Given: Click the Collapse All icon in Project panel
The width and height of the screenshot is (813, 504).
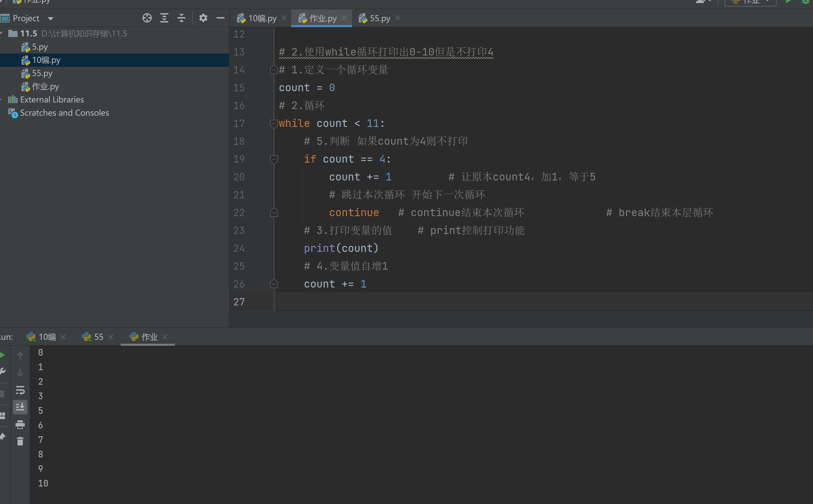Looking at the screenshot, I should pyautogui.click(x=182, y=18).
